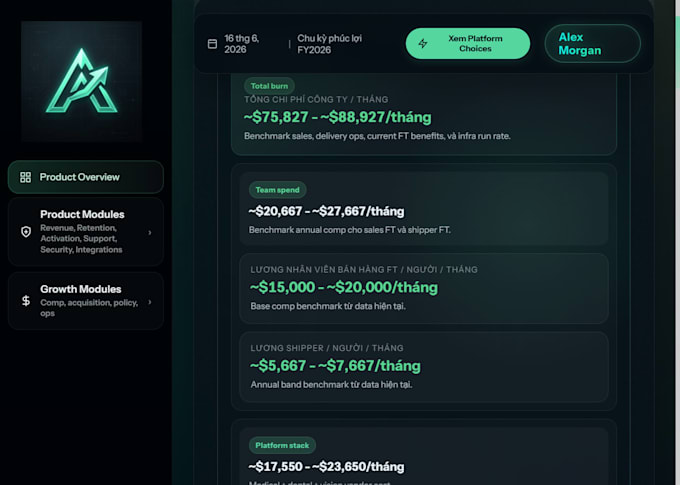The height and width of the screenshot is (485, 680).
Task: Click Chu kỳ phúc lợi FY2026 label
Action: pyautogui.click(x=330, y=44)
